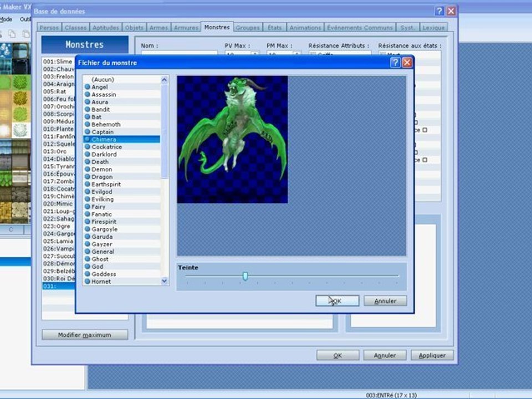Screen dimensions: 532x399
Task: Click Annuler in Base de données window
Action: click(x=385, y=355)
